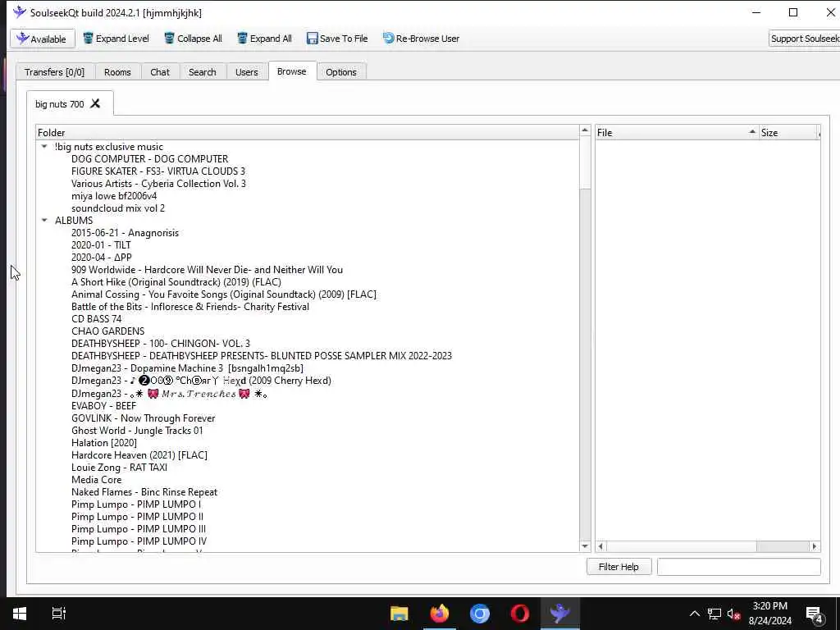This screenshot has width=840, height=630.
Task: Select DEATHBYSHEEP PRESENTS- BLUNTED POSSE SAMPLER MIX folder
Action: (x=262, y=356)
